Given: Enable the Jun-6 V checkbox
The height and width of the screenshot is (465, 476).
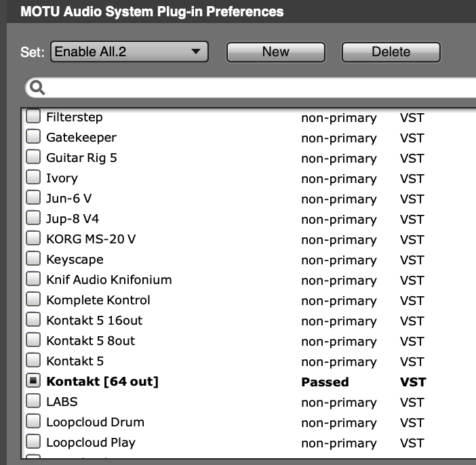Looking at the screenshot, I should pyautogui.click(x=33, y=198).
